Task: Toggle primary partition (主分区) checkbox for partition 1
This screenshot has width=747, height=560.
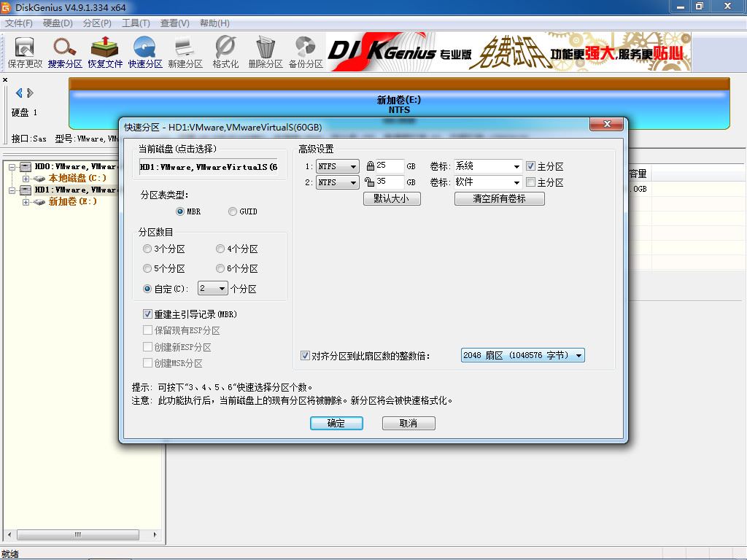Action: [x=530, y=166]
